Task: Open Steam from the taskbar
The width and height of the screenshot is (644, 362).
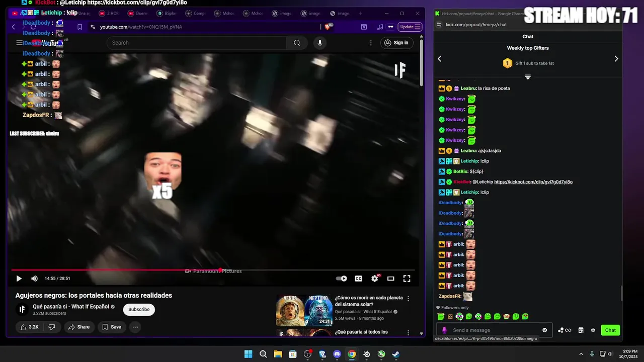Action: pyautogui.click(x=396, y=354)
